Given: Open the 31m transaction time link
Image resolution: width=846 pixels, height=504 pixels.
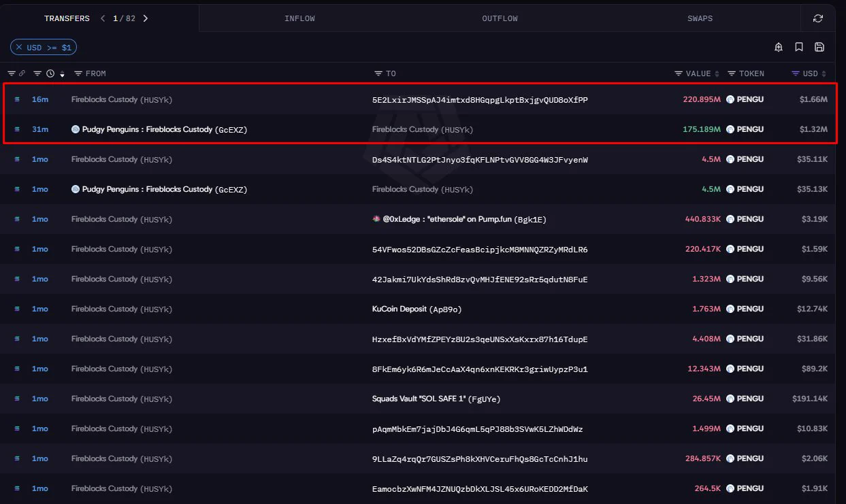Looking at the screenshot, I should coord(40,129).
